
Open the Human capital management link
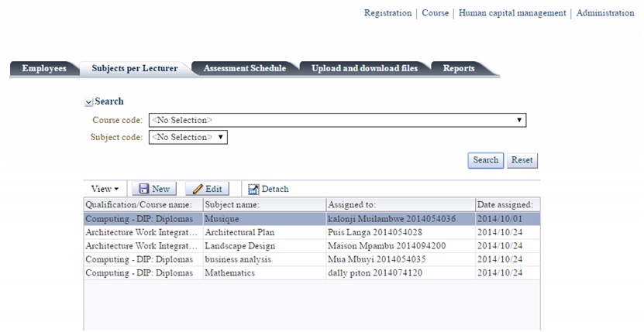[512, 13]
